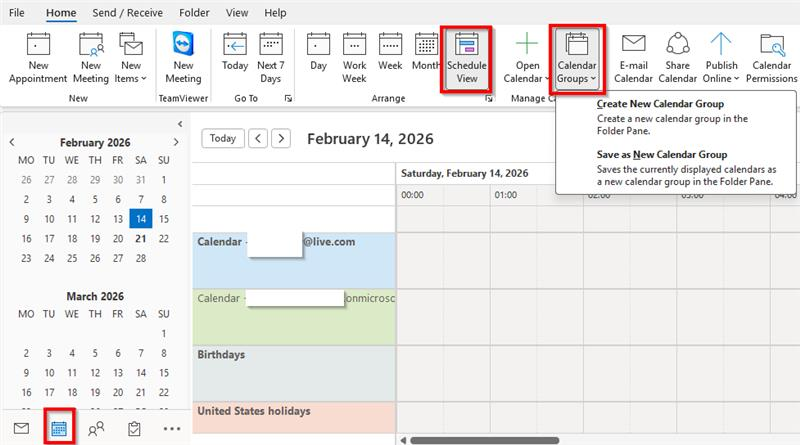Go back one day in schedule

point(258,138)
